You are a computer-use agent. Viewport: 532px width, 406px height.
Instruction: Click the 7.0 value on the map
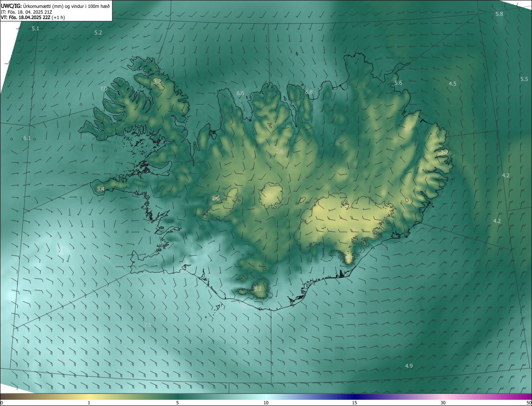(103, 88)
